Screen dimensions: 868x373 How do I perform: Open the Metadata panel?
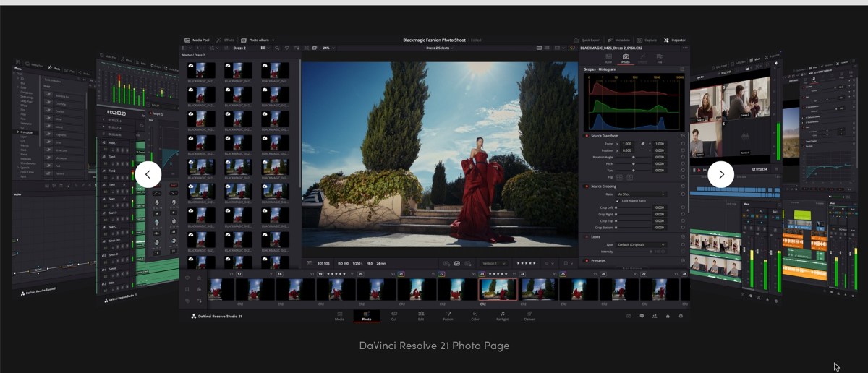point(619,40)
